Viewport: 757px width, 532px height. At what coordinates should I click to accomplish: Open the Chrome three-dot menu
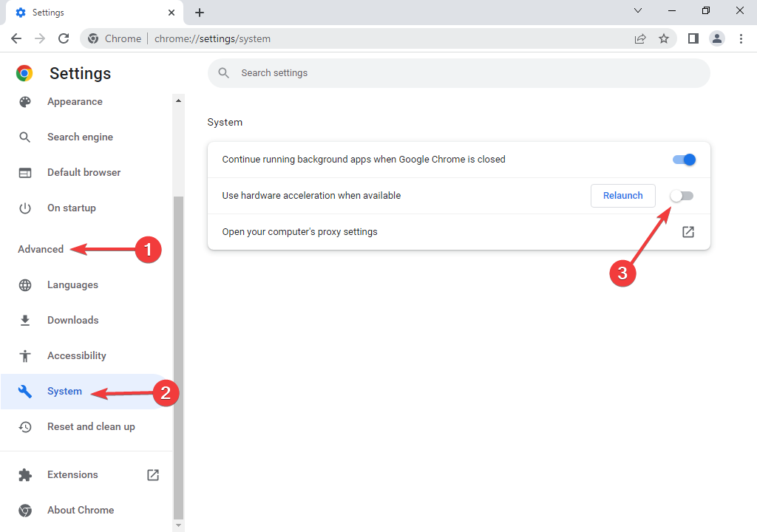tap(741, 38)
